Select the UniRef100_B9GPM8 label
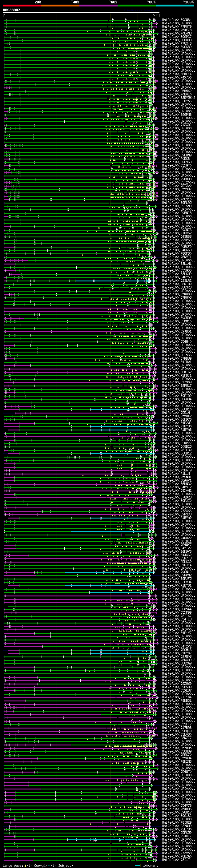 [177, 115]
